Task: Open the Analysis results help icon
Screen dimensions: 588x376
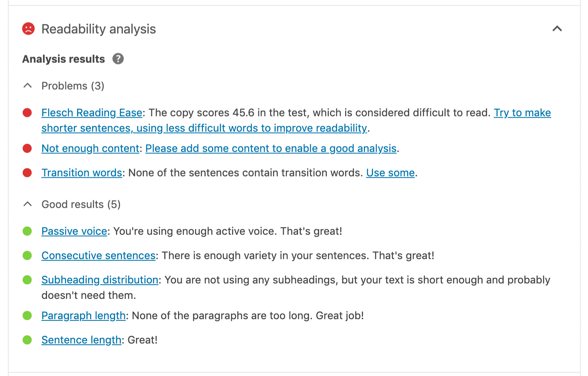Action: pos(118,59)
